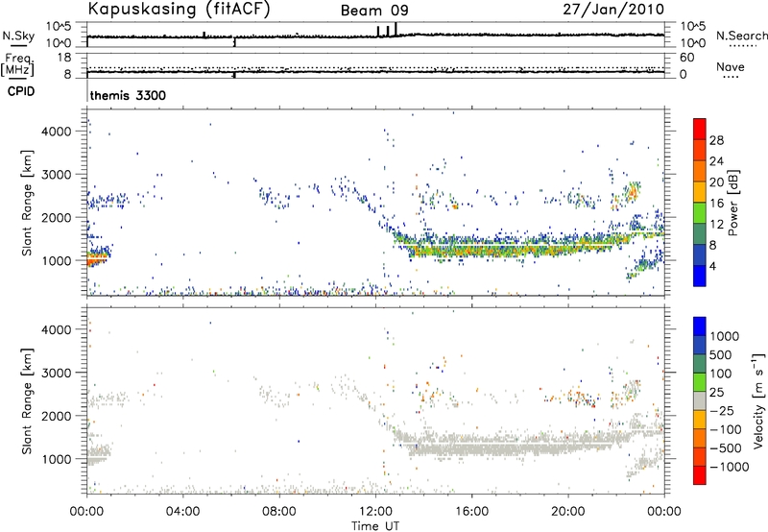Click the 27/Jan/2010 date text
This screenshot has width=768, height=532.
coord(613,9)
